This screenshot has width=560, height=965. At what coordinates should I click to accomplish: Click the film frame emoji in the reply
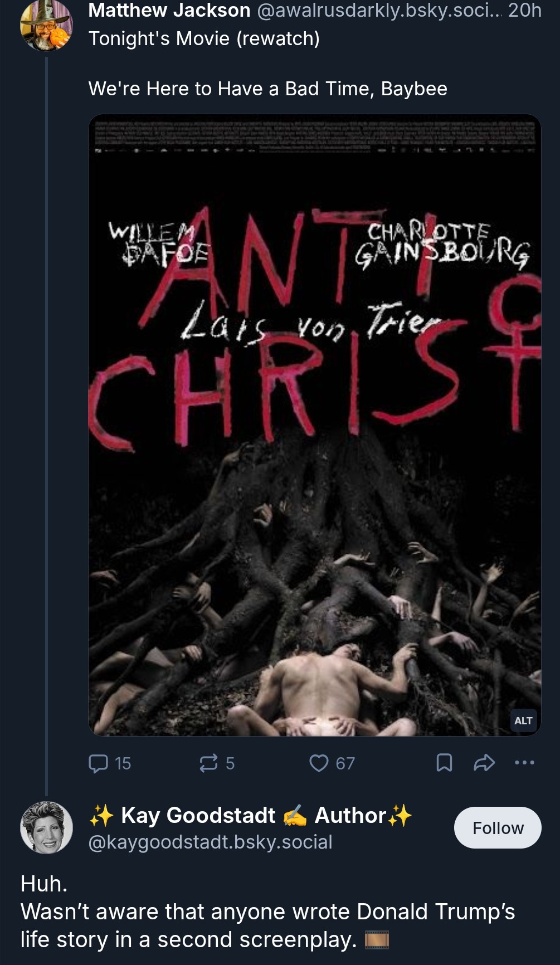(x=377, y=940)
